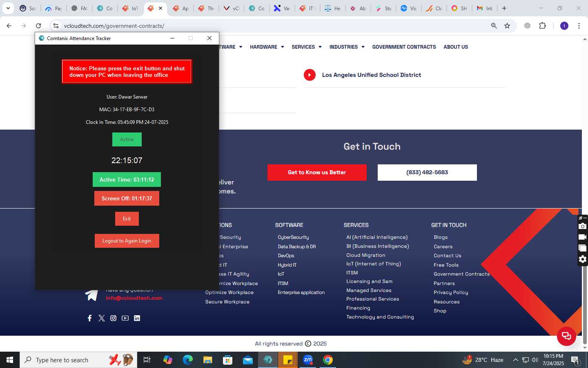The width and height of the screenshot is (588, 368).
Task: Click the camera screenshot icon on the side panel
Action: click(583, 226)
